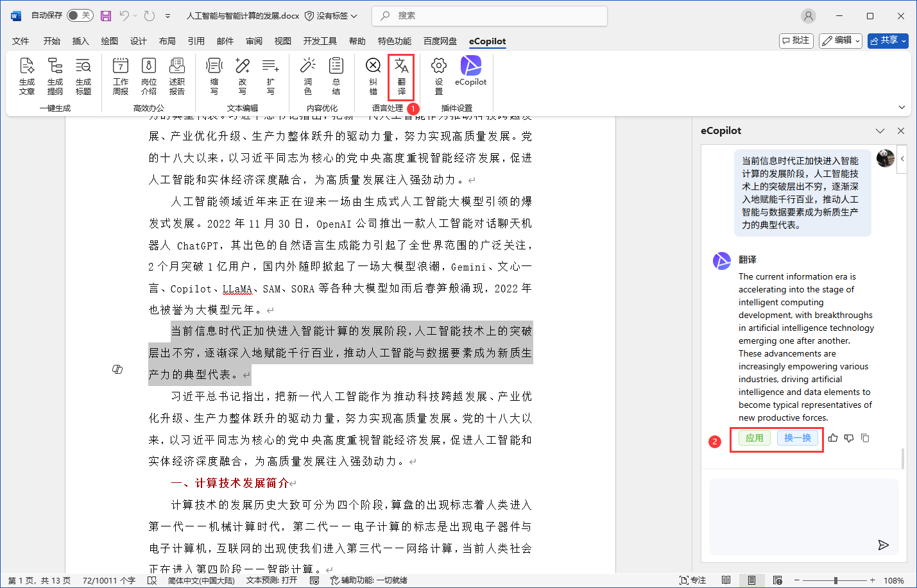Image resolution: width=917 pixels, height=588 pixels.
Task: Copy the translation result with copy icon
Action: 865,438
